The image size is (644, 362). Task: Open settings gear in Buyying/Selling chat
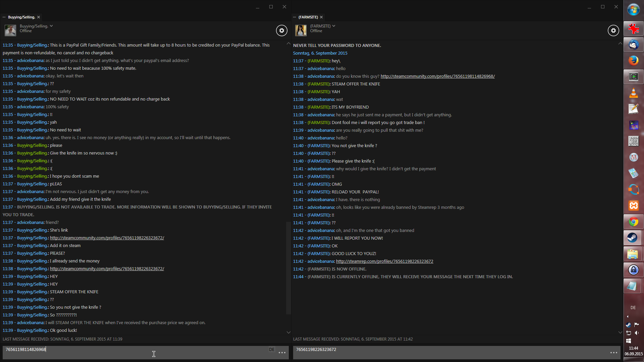[x=281, y=31]
